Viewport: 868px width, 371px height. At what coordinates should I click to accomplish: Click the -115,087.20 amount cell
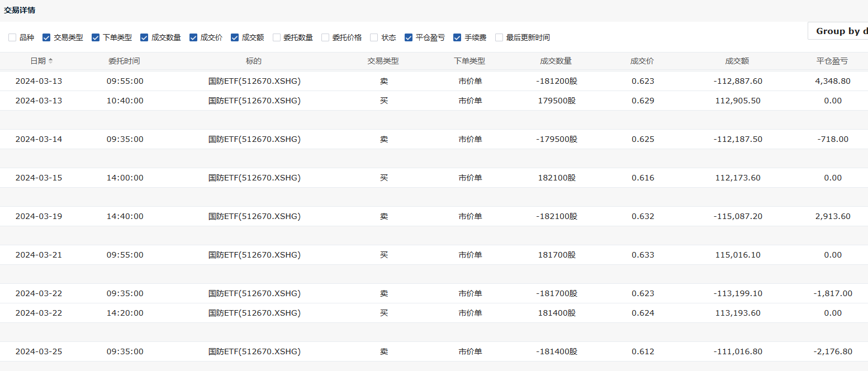pos(738,216)
